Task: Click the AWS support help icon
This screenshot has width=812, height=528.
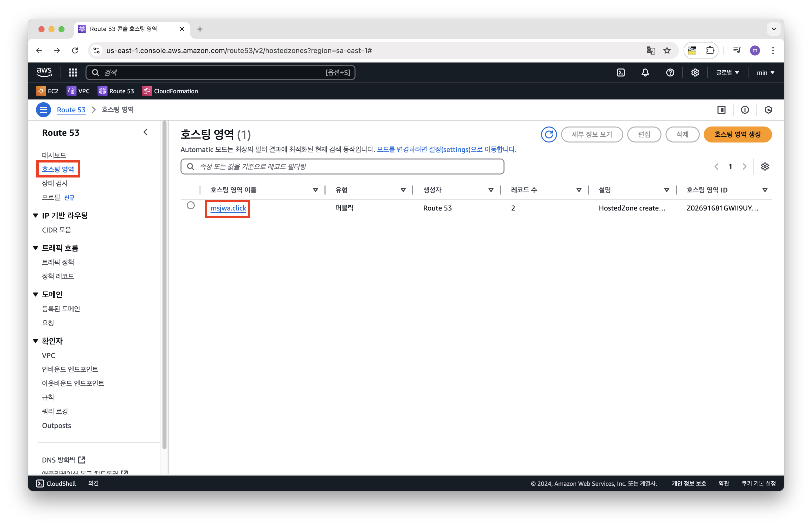Action: 670,73
